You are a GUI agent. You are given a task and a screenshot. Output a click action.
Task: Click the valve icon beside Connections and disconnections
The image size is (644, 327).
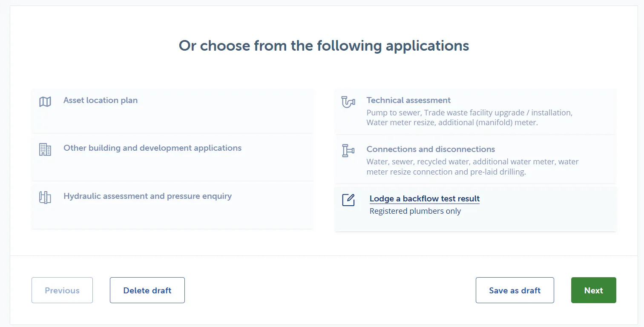(348, 151)
